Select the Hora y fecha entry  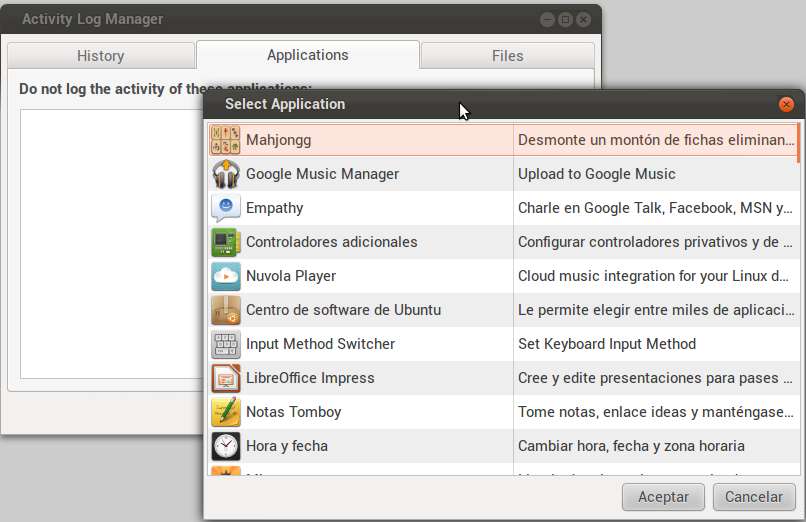point(287,446)
